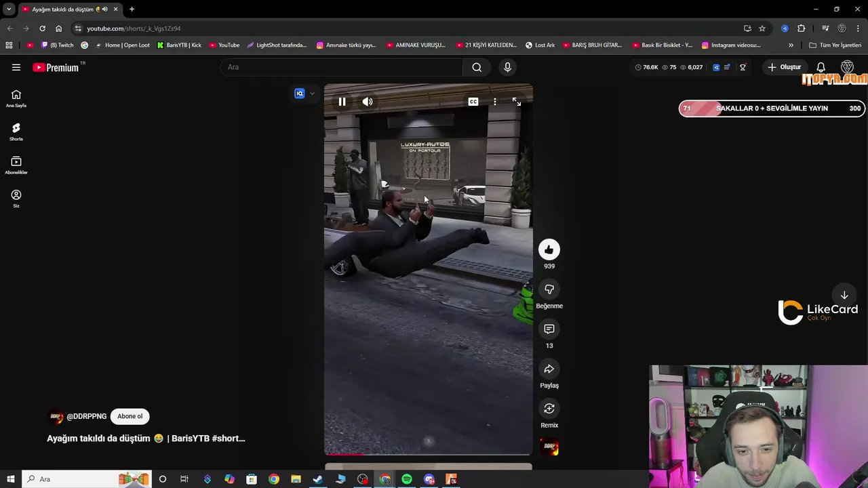
Task: Open the Instagram videosu bookmark
Action: click(731, 45)
